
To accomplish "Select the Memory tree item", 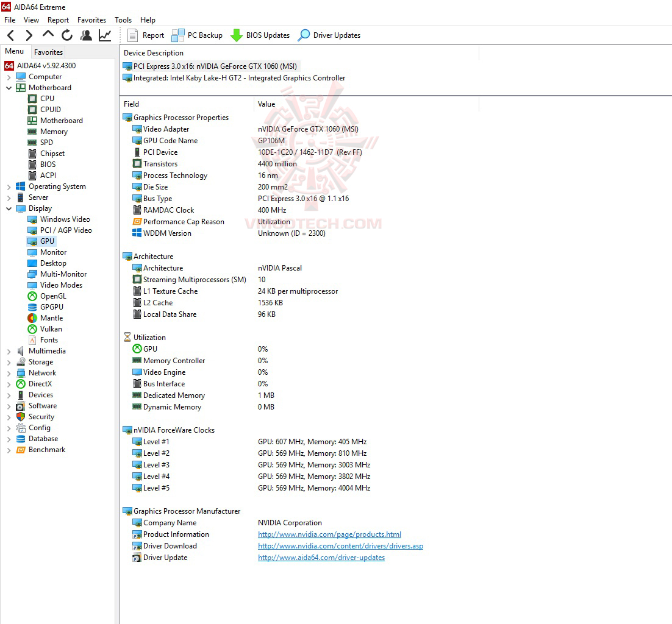I will pos(48,132).
